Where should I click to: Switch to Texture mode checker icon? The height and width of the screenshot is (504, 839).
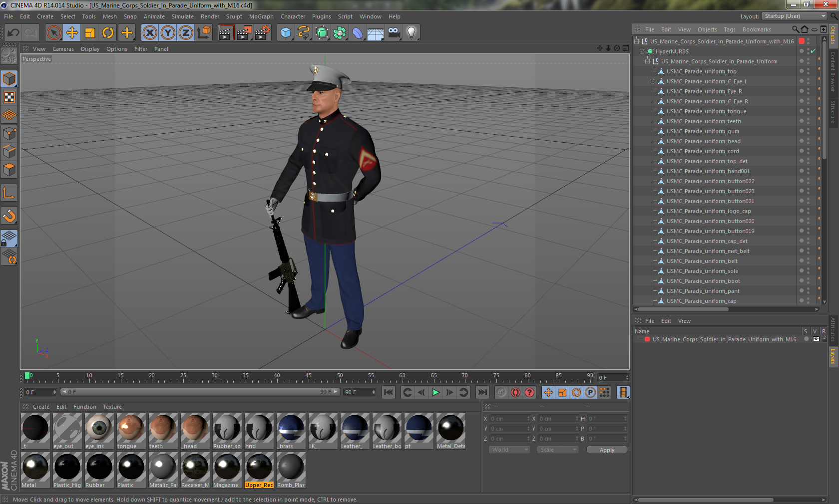9,97
